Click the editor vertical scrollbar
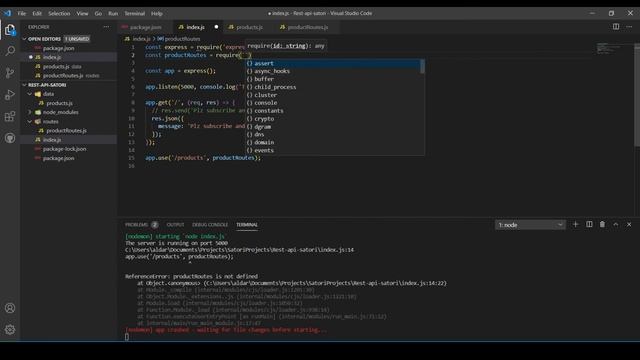640x360 pixels. 637,94
